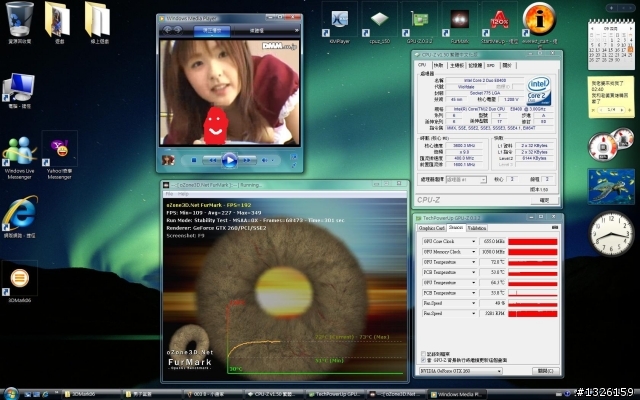Screen dimensions: 640x400
Task: Open the FurMark File menu
Action: coord(169,194)
